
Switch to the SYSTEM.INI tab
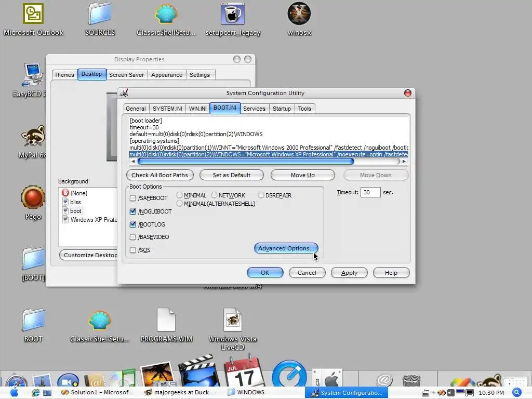click(167, 109)
